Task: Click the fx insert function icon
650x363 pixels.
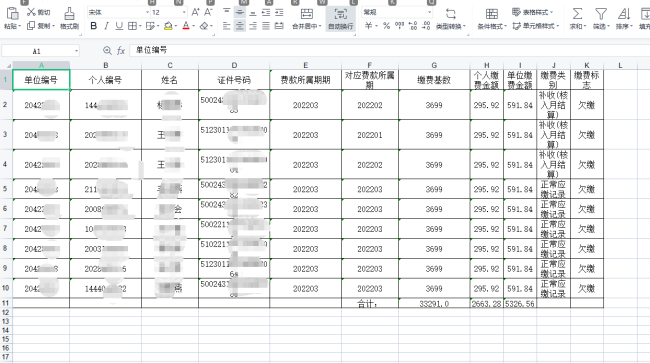Action: tap(121, 51)
